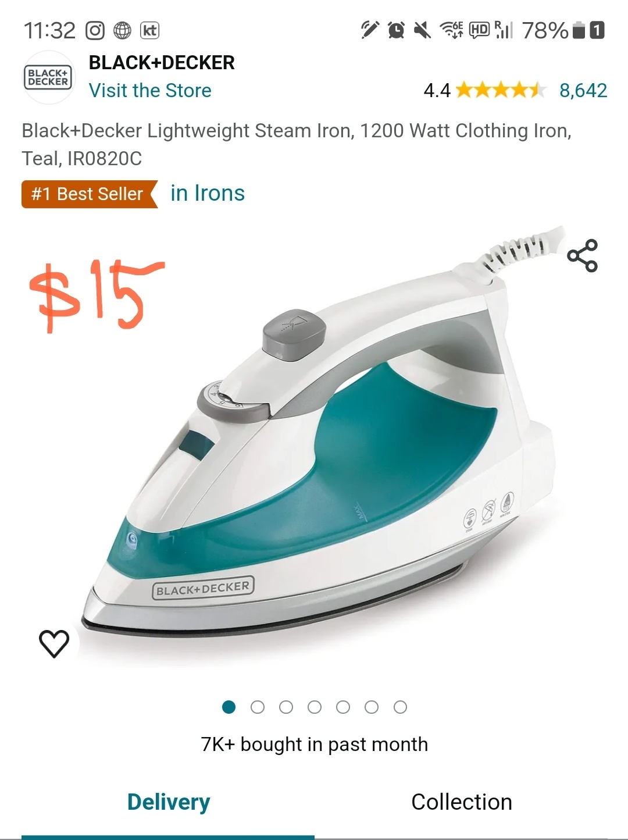The height and width of the screenshot is (840, 628).
Task: Tap the 4.4 star rating
Action: 486,90
